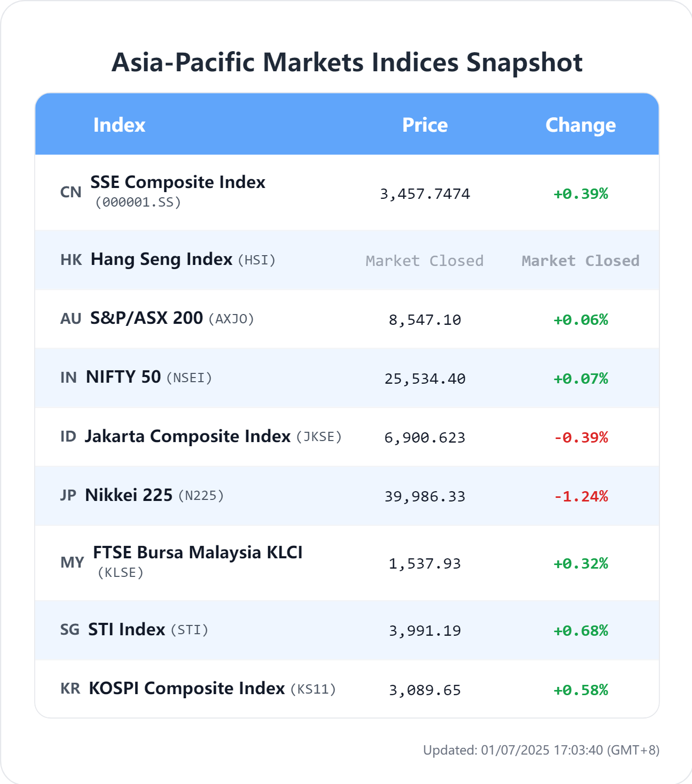Screen dimensions: 692x784
Task: Select S&P/ASX 200 index name
Action: pos(146,318)
